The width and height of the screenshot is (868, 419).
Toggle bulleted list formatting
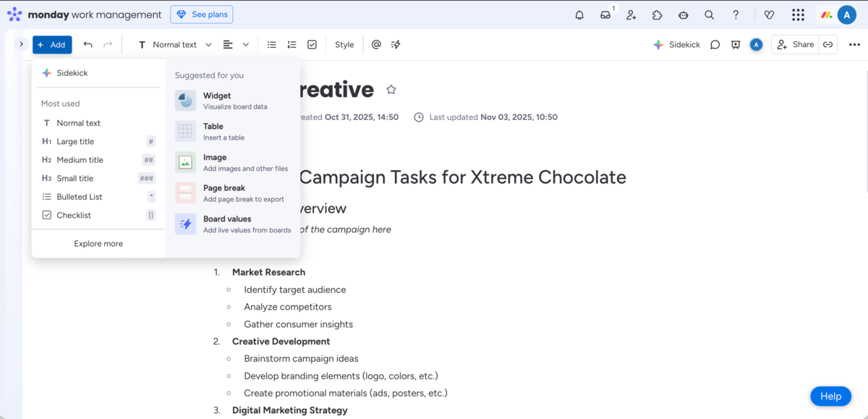271,44
